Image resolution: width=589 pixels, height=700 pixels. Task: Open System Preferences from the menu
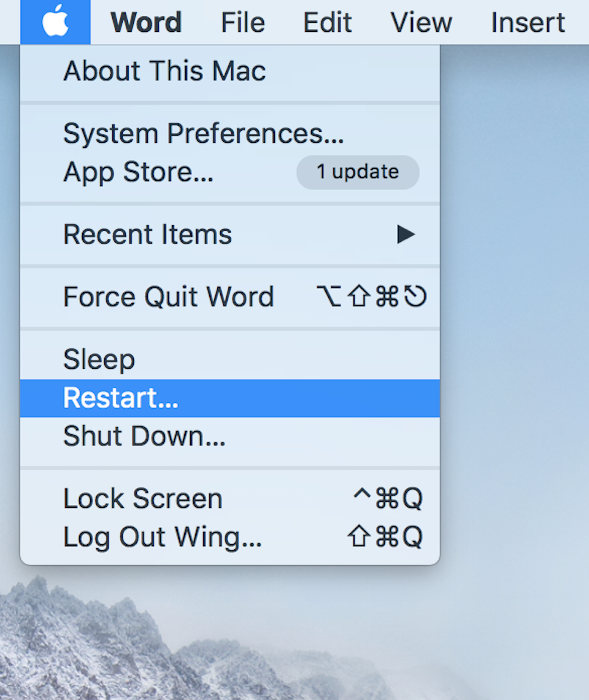click(203, 134)
